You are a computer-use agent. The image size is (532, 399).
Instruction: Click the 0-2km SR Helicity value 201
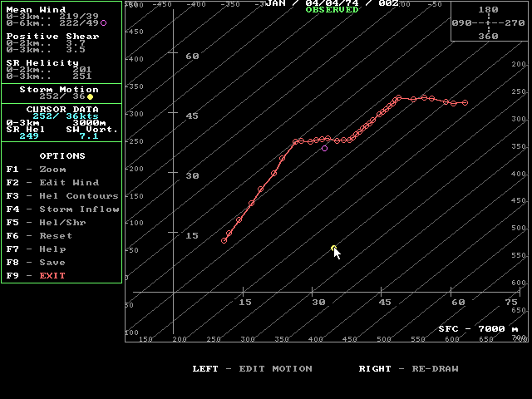pyautogui.click(x=82, y=70)
